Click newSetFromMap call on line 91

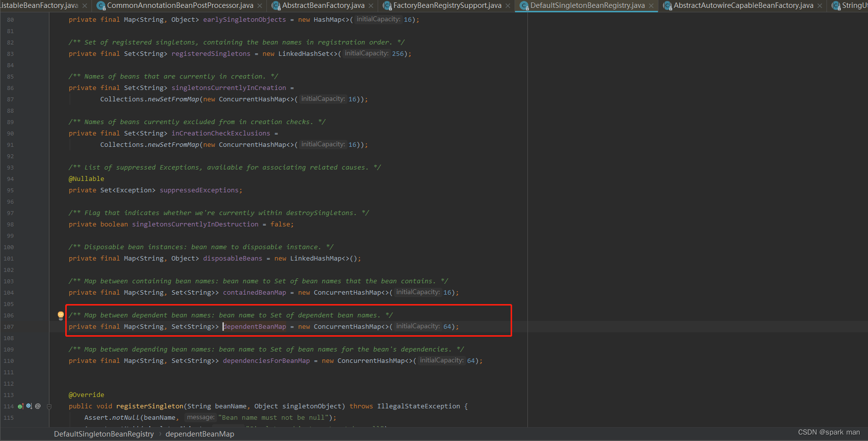[174, 145]
